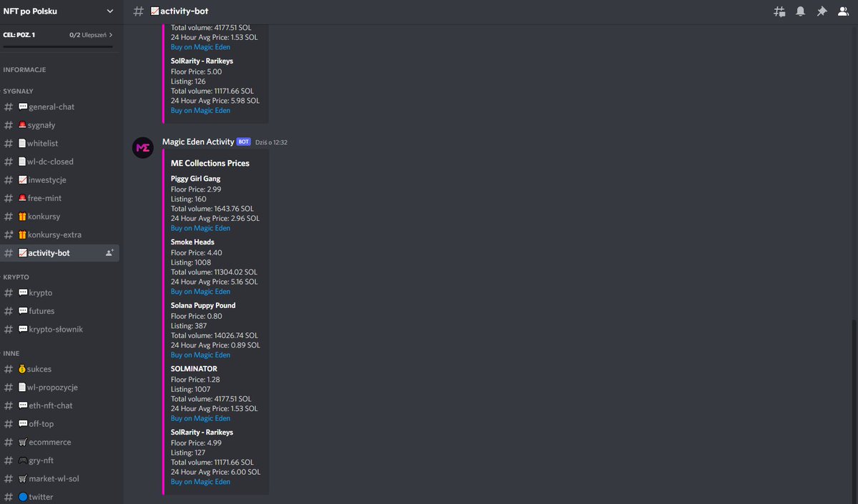The width and height of the screenshot is (858, 504).
Task: Click the ME Collections Prices embed title
Action: [x=210, y=164]
